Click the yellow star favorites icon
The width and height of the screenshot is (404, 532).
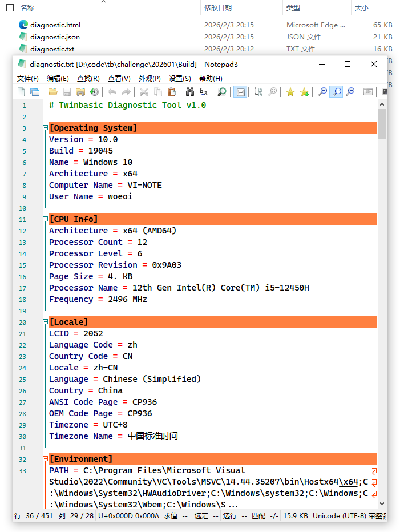tap(290, 92)
